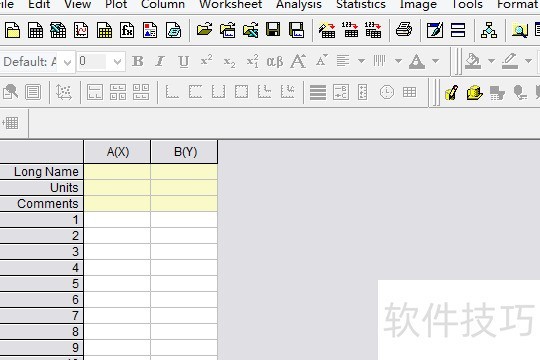Click the New Function (fx) icon

point(127,30)
